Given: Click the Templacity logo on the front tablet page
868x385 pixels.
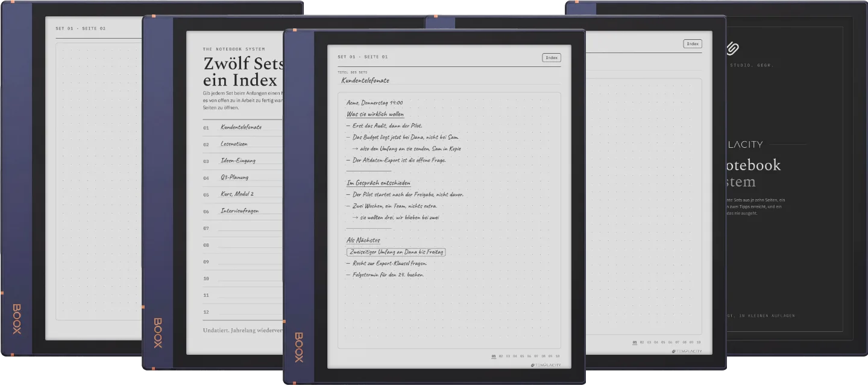Looking at the screenshot, I should [546, 365].
